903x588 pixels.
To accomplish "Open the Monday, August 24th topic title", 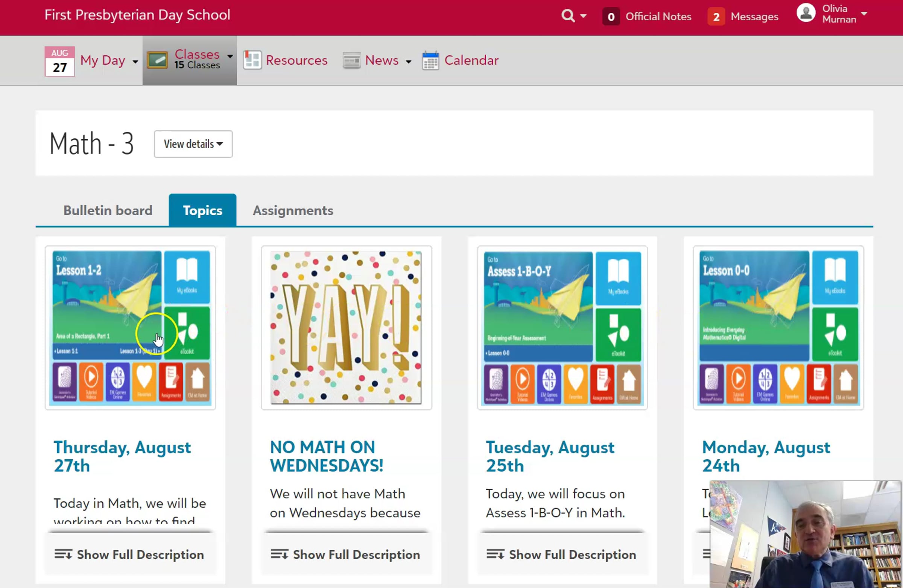I will pyautogui.click(x=766, y=456).
